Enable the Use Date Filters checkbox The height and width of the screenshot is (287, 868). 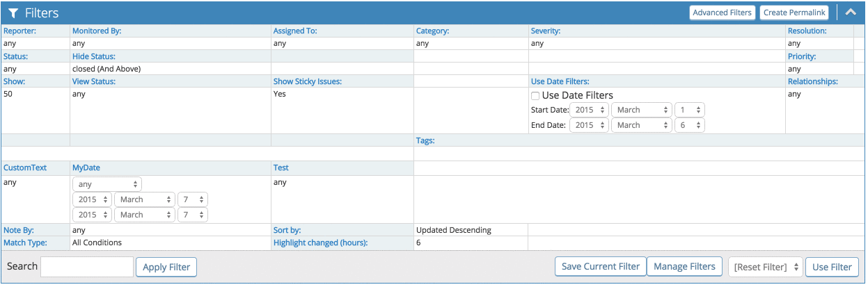click(535, 96)
